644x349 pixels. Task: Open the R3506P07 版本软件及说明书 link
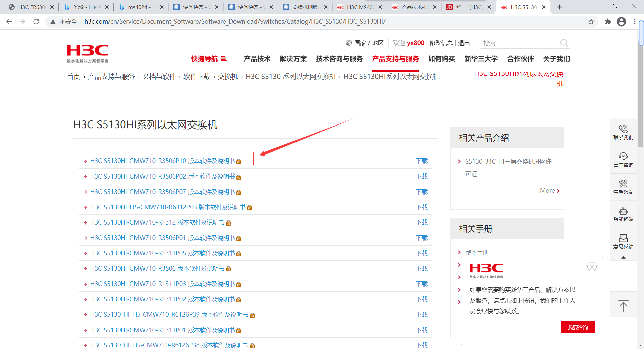[x=162, y=192]
